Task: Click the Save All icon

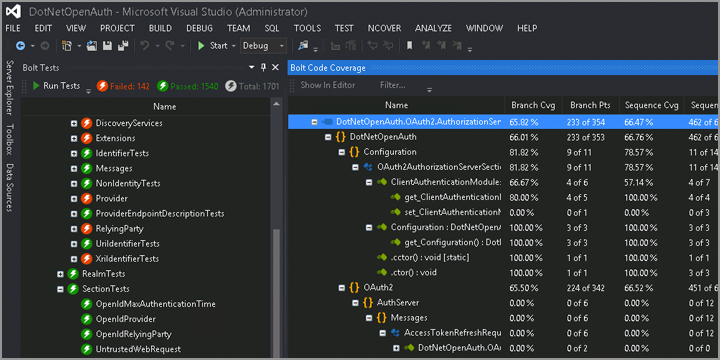Action: 123,46
